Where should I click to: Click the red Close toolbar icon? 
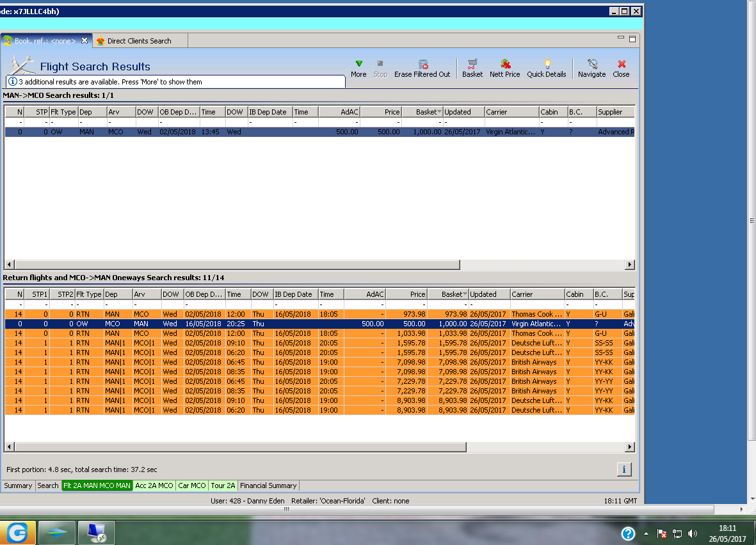click(622, 63)
